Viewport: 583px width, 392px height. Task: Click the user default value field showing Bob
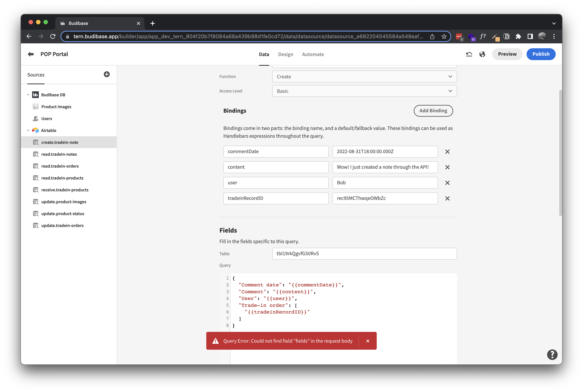click(385, 183)
